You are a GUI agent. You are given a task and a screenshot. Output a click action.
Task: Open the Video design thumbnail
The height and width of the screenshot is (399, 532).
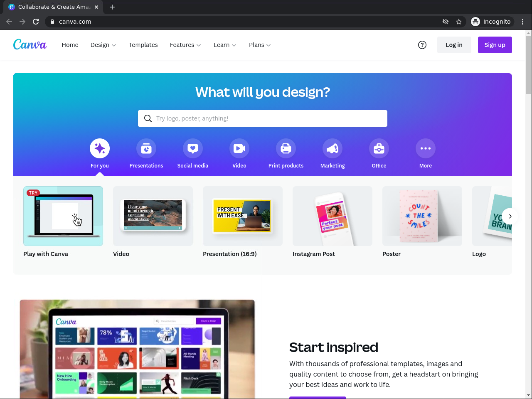(x=153, y=216)
